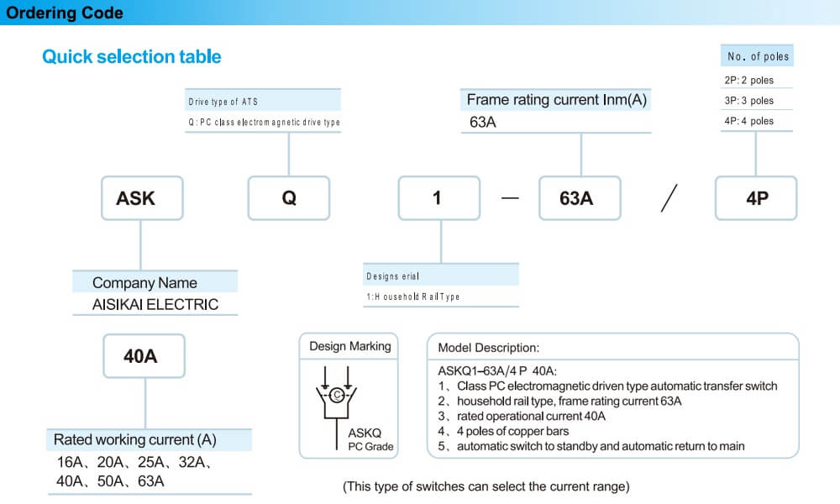Select the 63A frame rating box
Viewport: 840px width, 504px height.
(x=579, y=198)
